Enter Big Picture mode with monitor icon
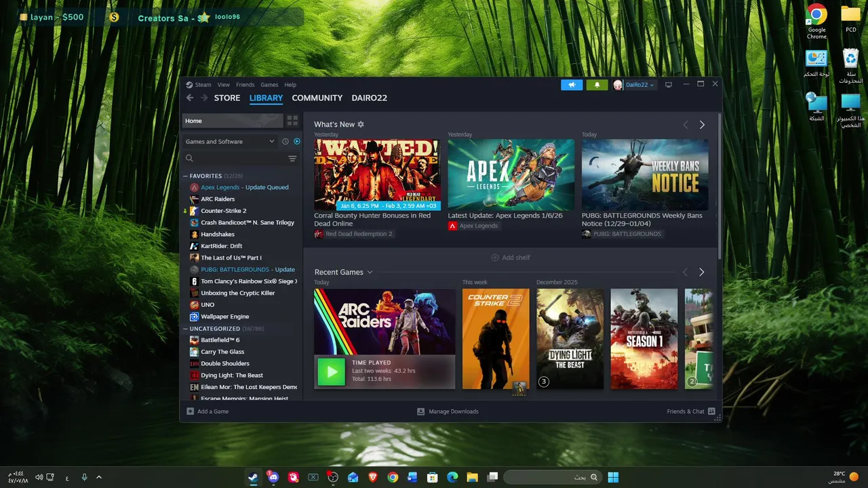Image resolution: width=868 pixels, height=488 pixels. click(668, 85)
